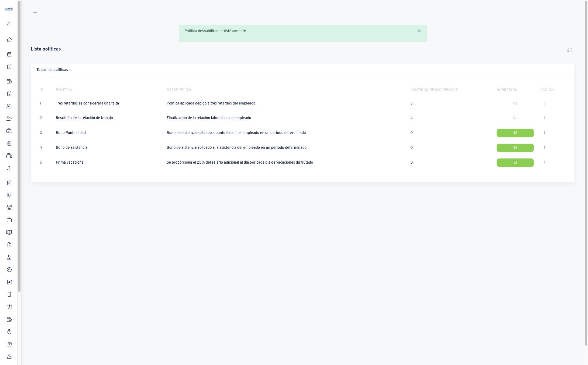Open action menu for Rescisión de la relación
Image resolution: width=588 pixels, height=365 pixels.
[x=544, y=118]
